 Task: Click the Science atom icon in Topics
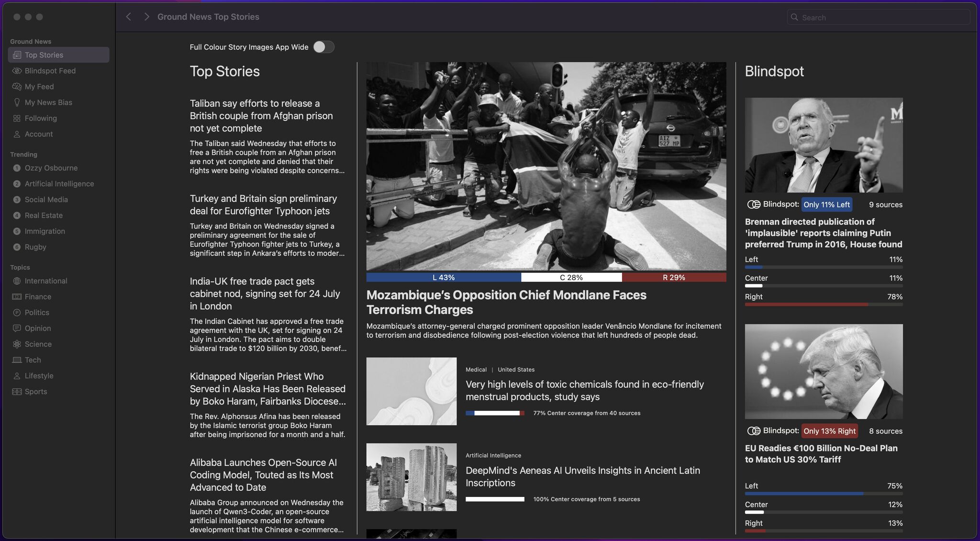tap(16, 344)
